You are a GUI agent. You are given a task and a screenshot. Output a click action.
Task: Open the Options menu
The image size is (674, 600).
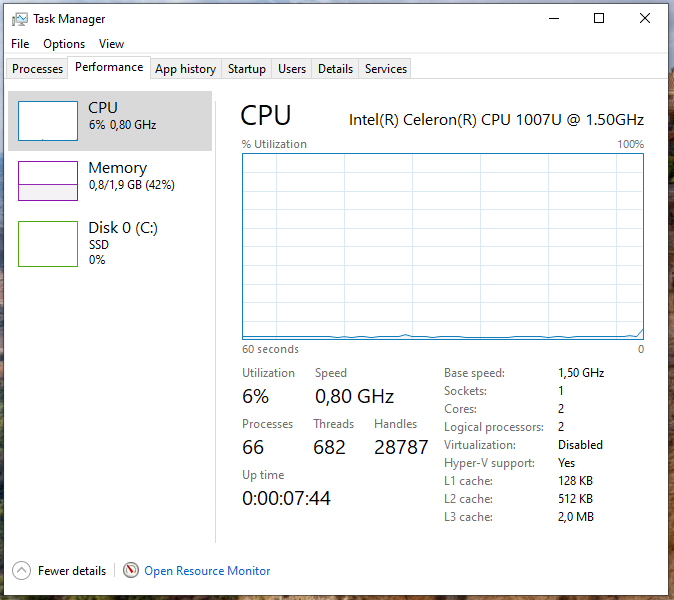pyautogui.click(x=64, y=44)
